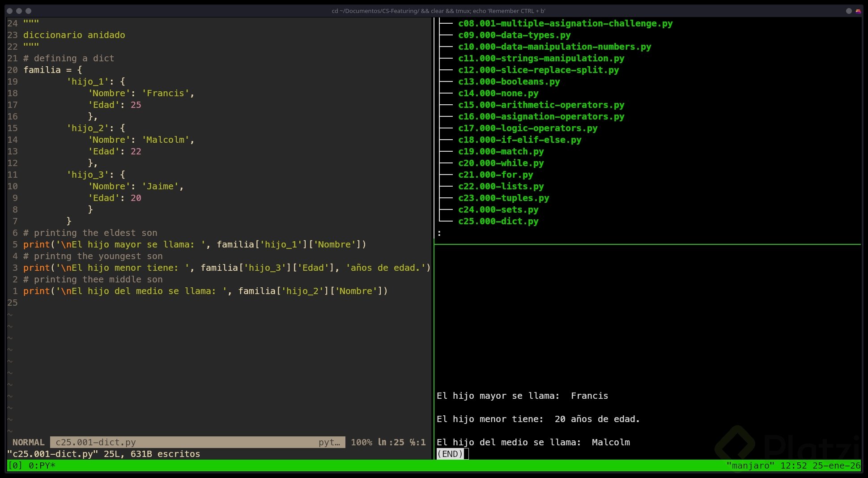Screen dimensions: 868x478
Task: Click c09.000-data-types.py in the file tree
Action: (515, 35)
